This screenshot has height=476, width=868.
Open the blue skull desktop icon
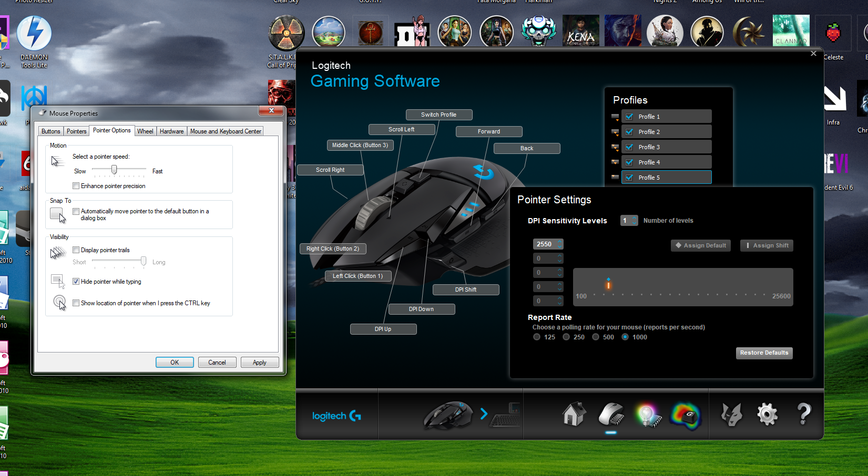539,30
